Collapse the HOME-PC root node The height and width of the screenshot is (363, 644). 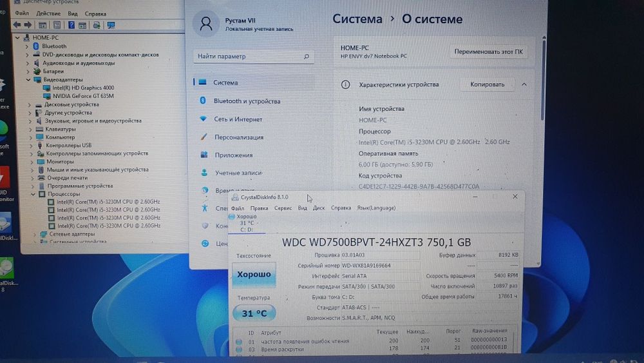(x=17, y=37)
